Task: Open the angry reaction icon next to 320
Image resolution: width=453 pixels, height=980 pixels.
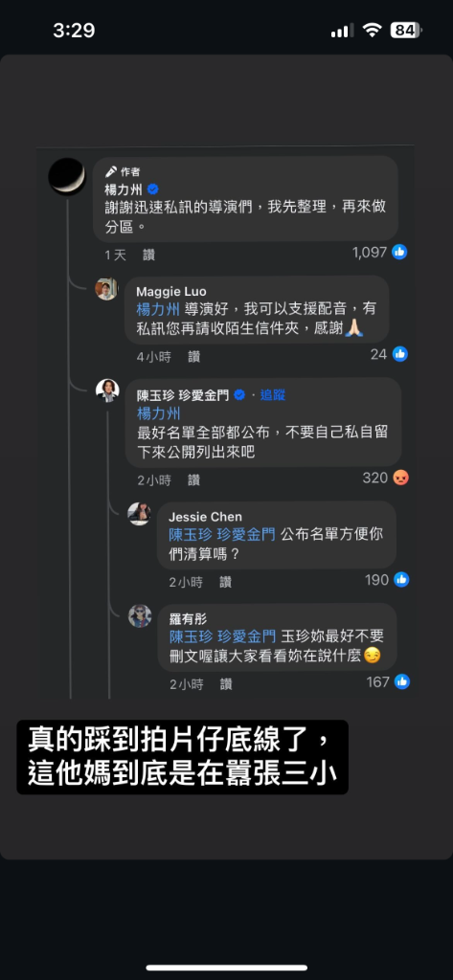Action: [x=400, y=479]
